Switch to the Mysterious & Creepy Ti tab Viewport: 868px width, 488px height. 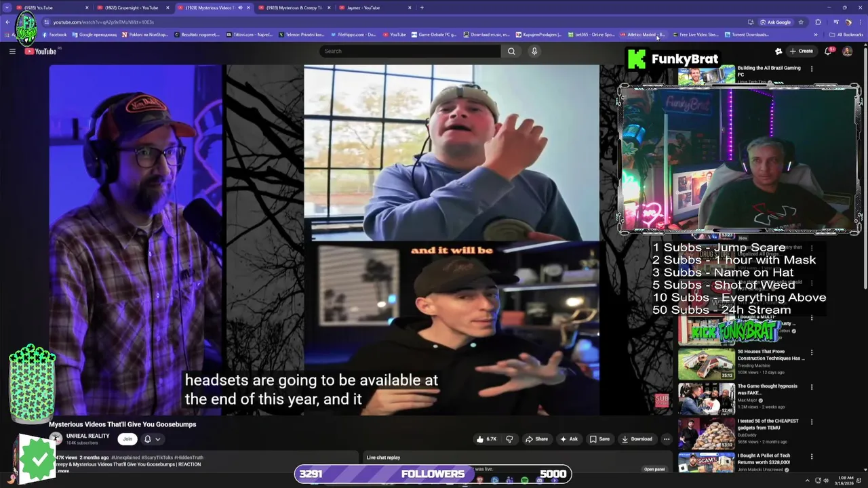click(294, 7)
